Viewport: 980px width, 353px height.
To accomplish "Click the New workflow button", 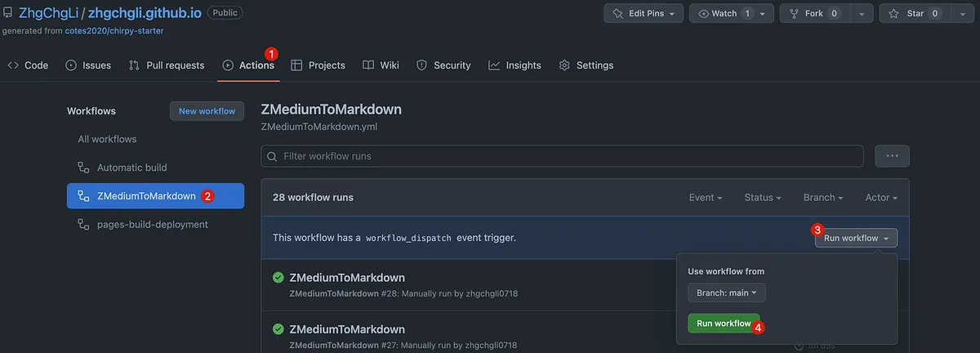I will click(x=207, y=111).
